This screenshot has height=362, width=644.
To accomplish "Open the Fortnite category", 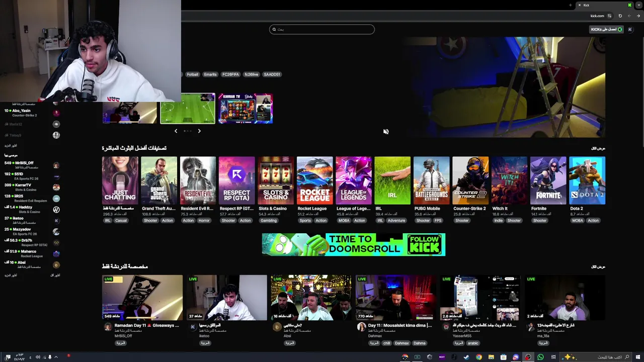I will point(548,180).
